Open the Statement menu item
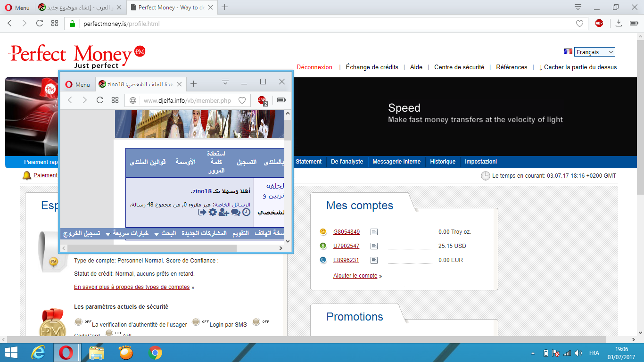The height and width of the screenshot is (362, 644). point(308,162)
